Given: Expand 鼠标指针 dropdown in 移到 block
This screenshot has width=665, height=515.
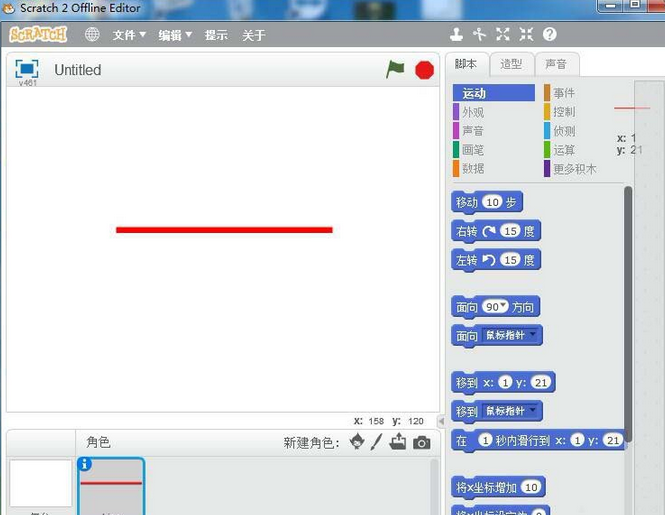Looking at the screenshot, I should (532, 411).
